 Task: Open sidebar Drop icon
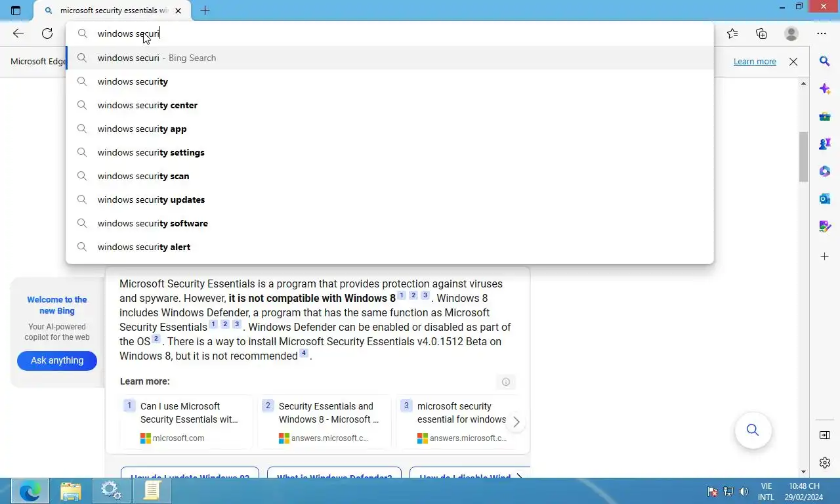pos(825,226)
